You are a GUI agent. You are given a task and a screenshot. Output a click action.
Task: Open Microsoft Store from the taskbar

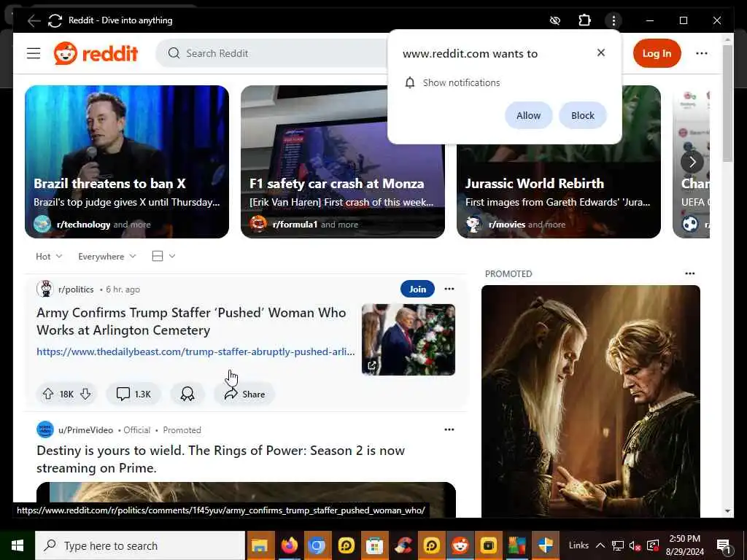tap(374, 545)
